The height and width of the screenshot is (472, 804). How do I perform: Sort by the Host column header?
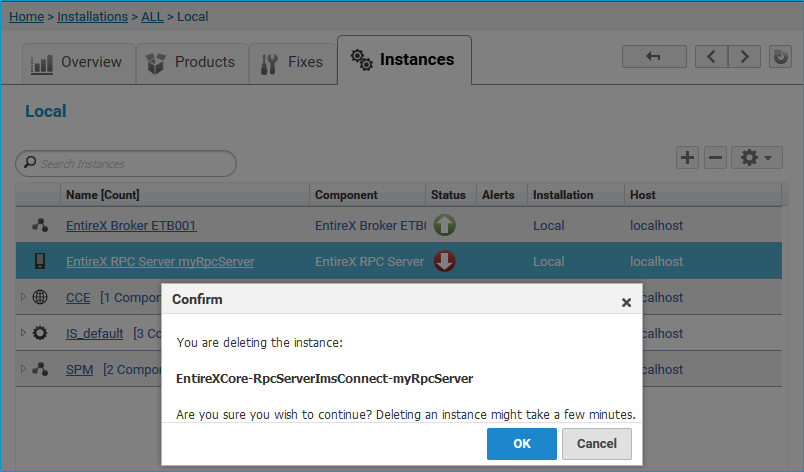tap(702, 195)
